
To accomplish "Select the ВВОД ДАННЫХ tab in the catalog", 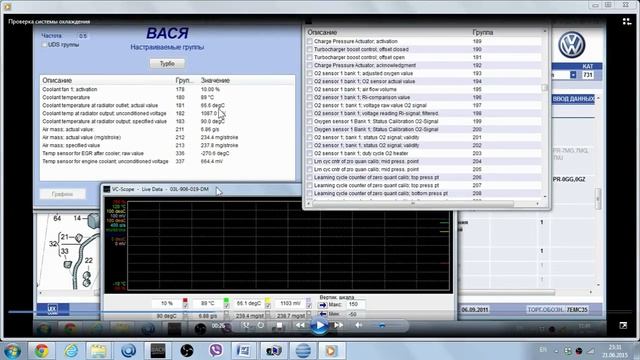I will [x=573, y=99].
